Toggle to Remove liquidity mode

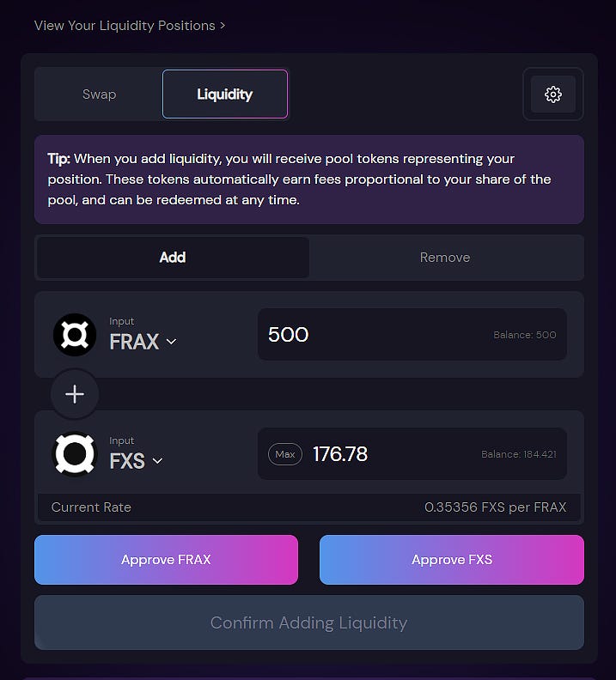[445, 258]
